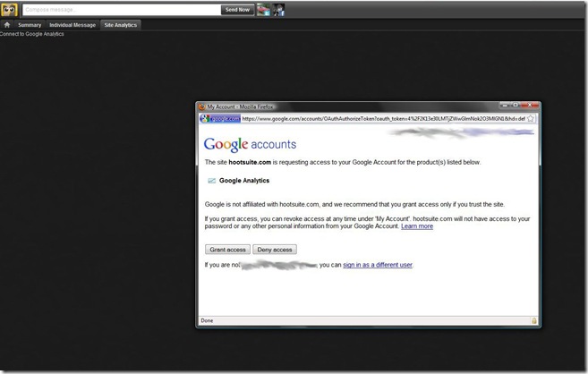Select the Facebook profile avatar
This screenshot has height=374, width=588.
[278, 10]
